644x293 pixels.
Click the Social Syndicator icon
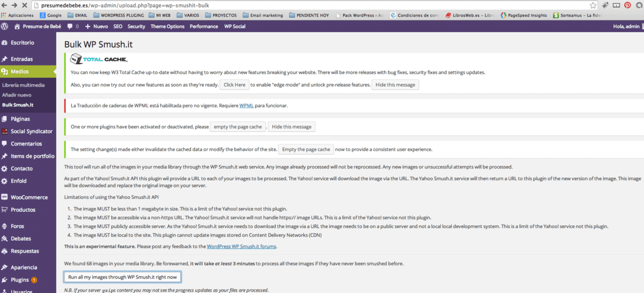[x=5, y=132]
